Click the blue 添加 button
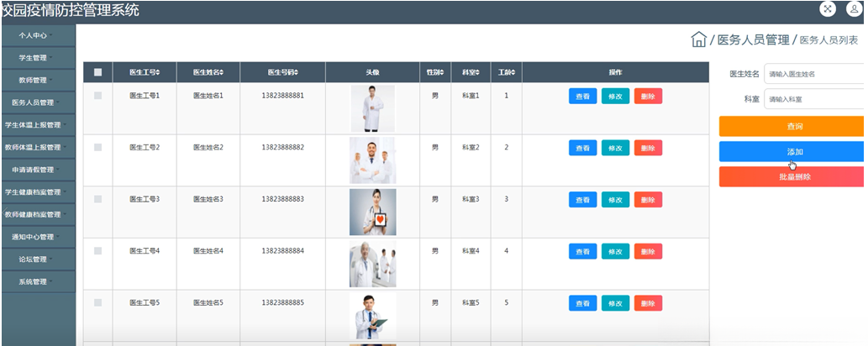The height and width of the screenshot is (346, 868). click(791, 152)
